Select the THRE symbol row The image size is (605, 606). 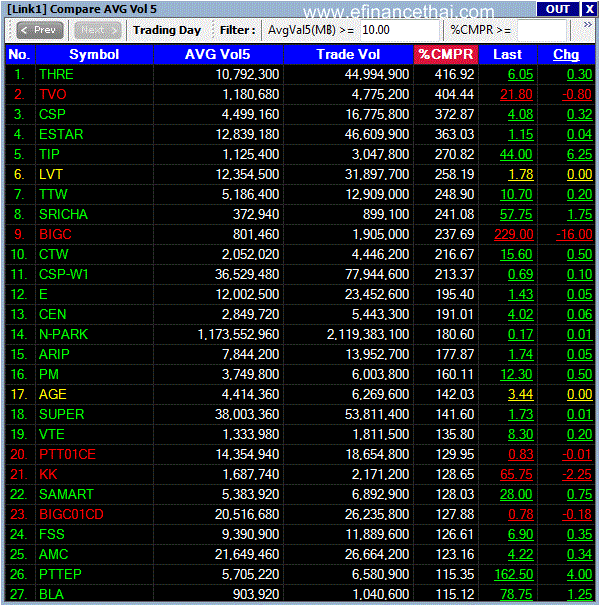tap(300, 74)
